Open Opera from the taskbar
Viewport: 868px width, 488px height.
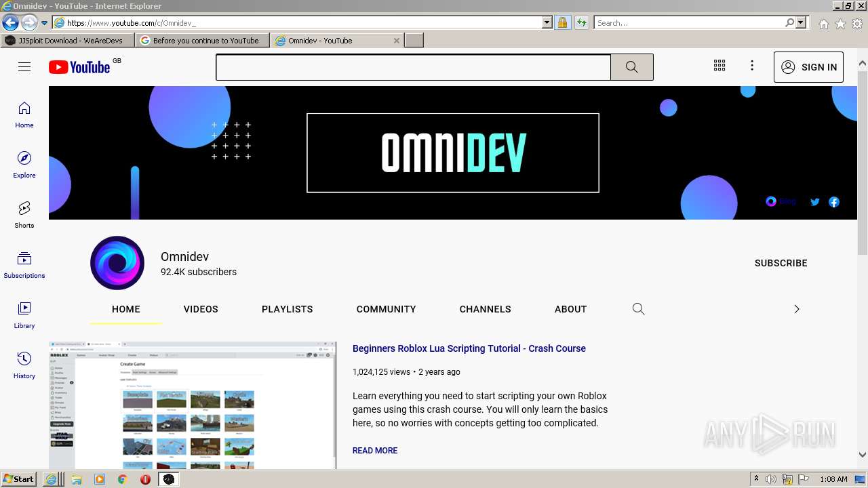pos(145,479)
